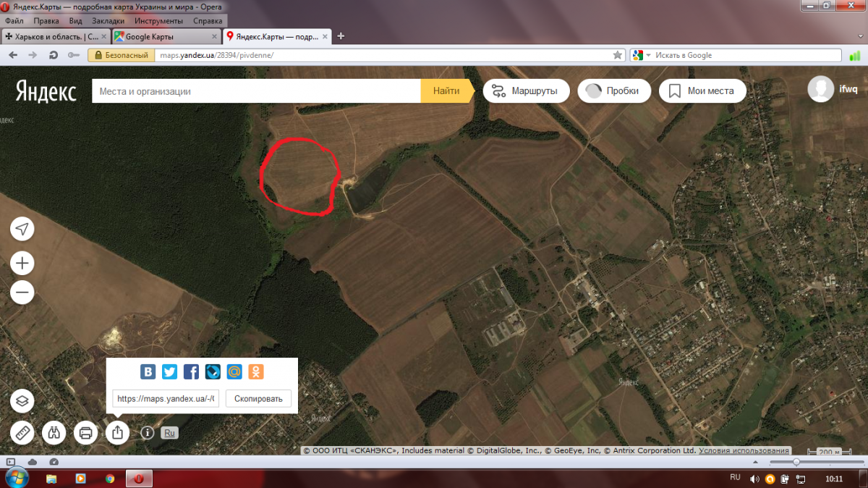Select the ruler distance measurement tool
This screenshot has height=488, width=868.
[22, 433]
